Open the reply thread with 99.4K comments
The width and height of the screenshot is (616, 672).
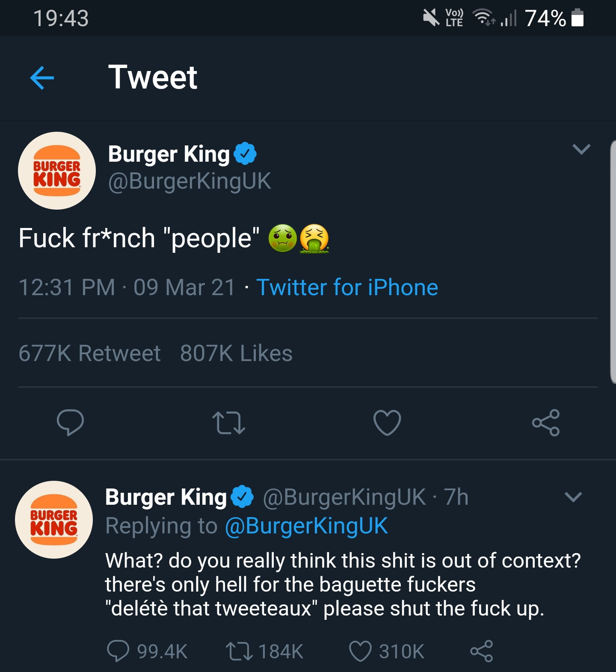(x=118, y=651)
